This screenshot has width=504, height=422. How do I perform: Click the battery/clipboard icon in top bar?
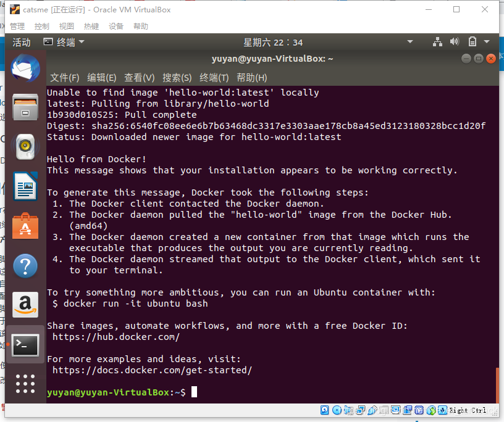point(472,42)
